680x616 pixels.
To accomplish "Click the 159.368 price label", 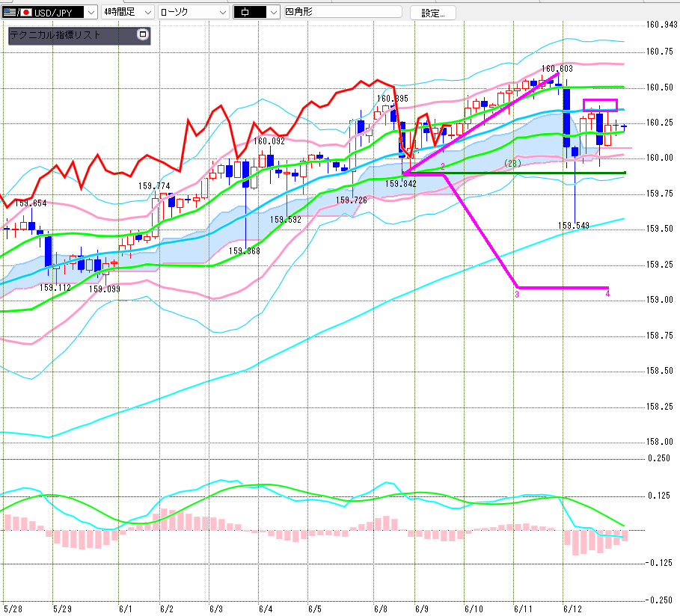I will click(244, 251).
